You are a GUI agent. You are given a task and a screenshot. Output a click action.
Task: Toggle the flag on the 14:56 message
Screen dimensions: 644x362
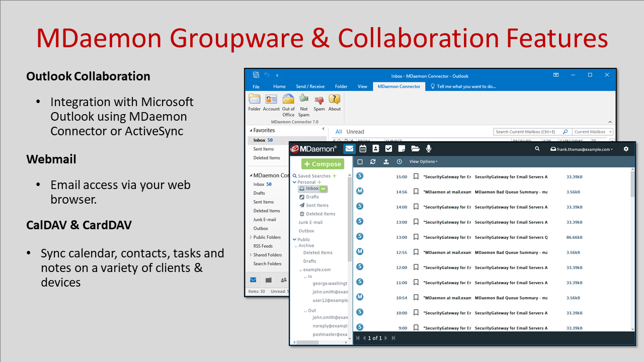[x=416, y=192]
